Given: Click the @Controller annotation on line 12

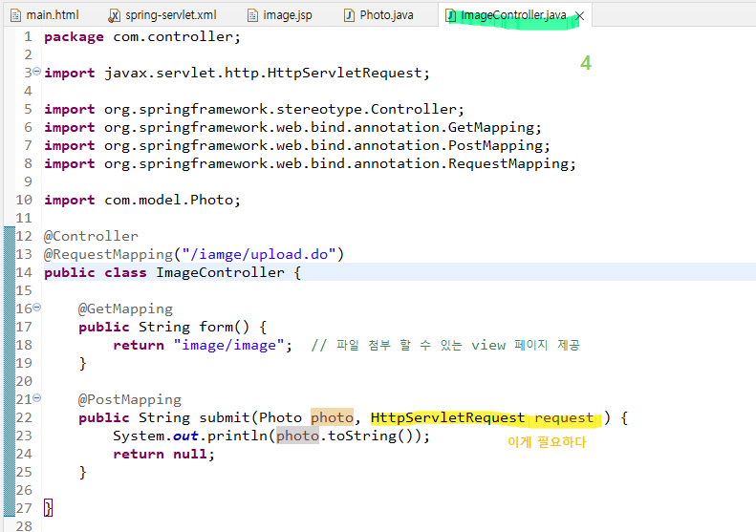Looking at the screenshot, I should [91, 236].
